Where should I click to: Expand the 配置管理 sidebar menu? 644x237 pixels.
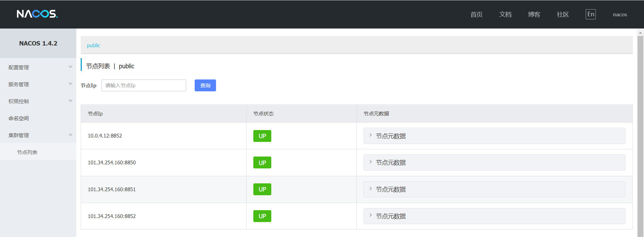pos(38,67)
